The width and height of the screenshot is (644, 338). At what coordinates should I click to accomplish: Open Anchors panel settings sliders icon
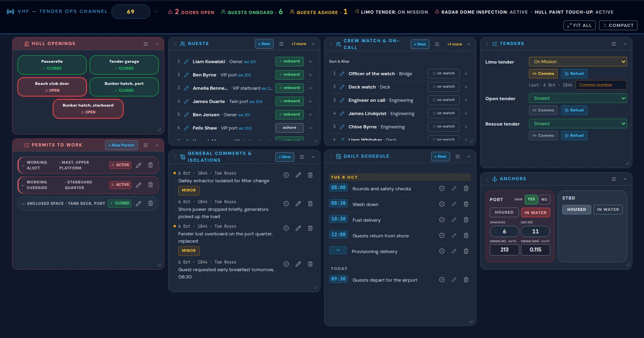point(614,179)
